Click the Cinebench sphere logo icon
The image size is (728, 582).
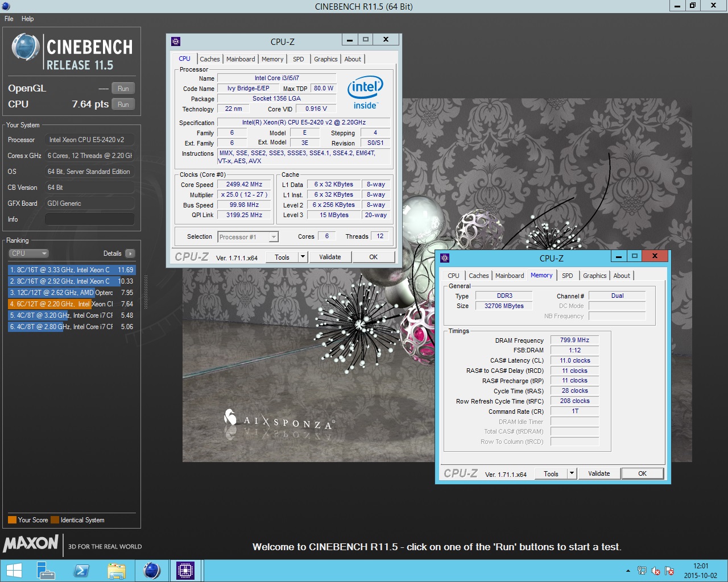coord(26,47)
